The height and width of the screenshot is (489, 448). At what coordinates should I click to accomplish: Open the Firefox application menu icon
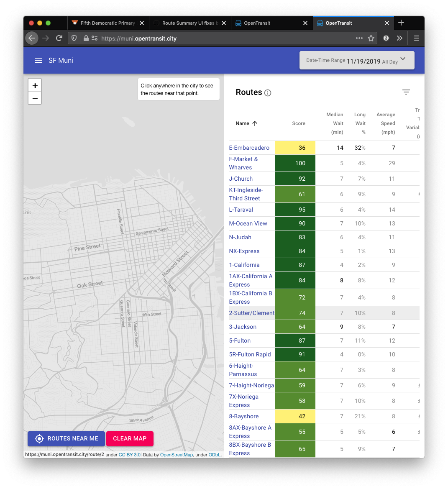pyautogui.click(x=417, y=38)
